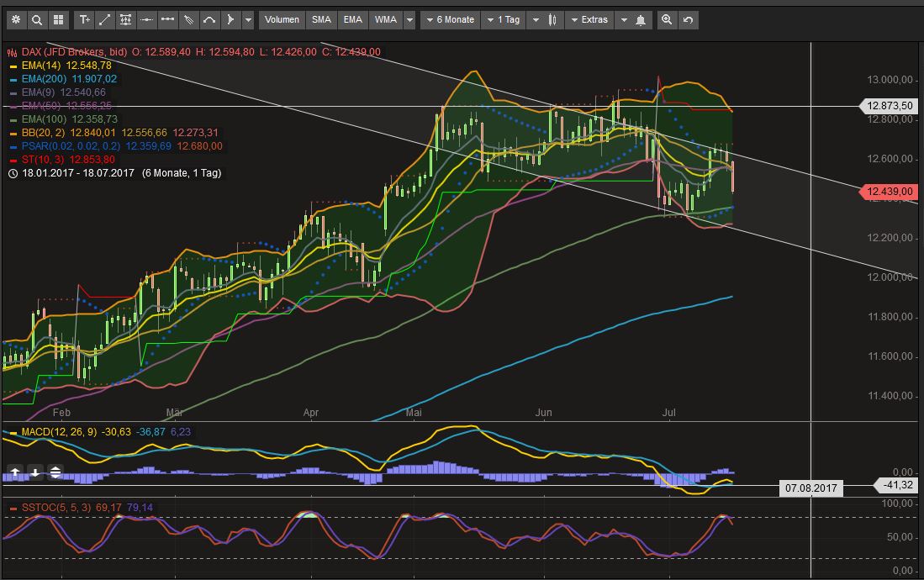Image resolution: width=924 pixels, height=580 pixels.
Task: Click the 13.000,00 price axis label
Action: point(890,80)
